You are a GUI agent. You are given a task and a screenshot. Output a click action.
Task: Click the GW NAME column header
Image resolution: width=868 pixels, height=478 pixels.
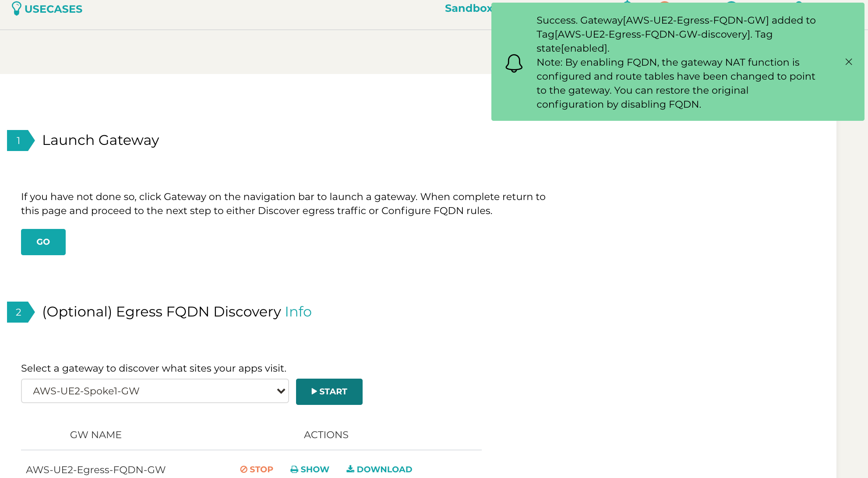[96, 435]
